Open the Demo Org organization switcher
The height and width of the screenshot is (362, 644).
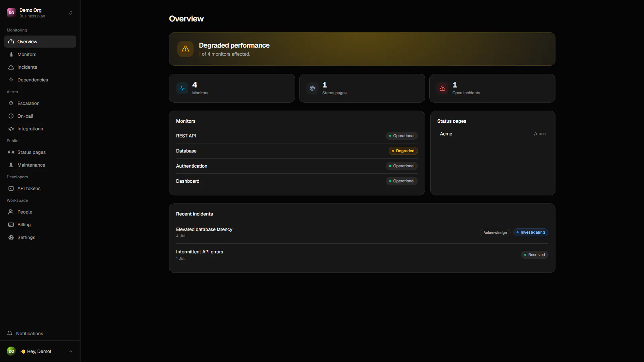[40, 13]
